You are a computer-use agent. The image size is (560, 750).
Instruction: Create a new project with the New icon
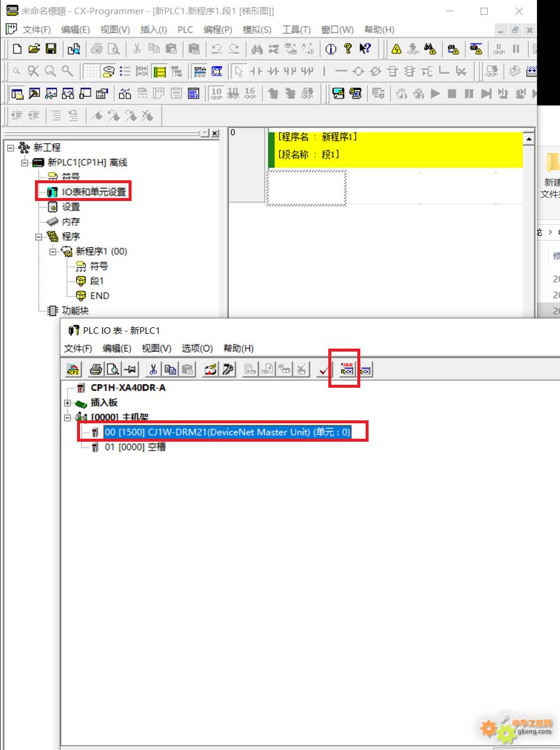pyautogui.click(x=17, y=49)
